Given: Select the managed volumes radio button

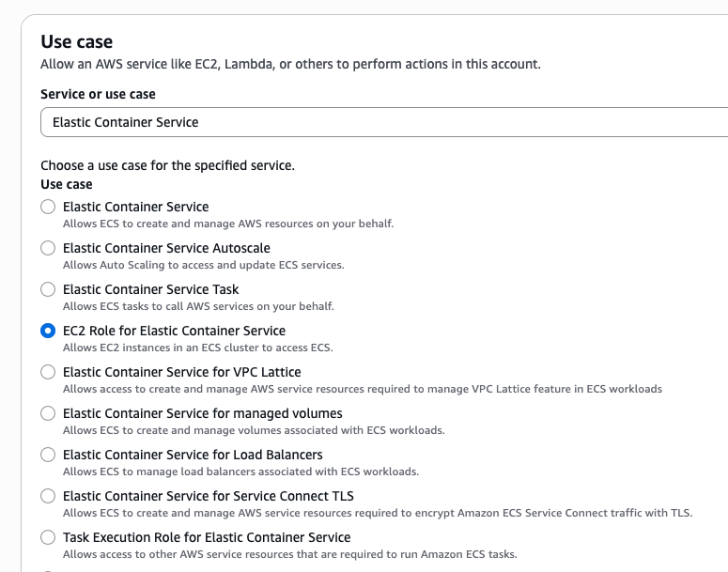Looking at the screenshot, I should pyautogui.click(x=48, y=413).
